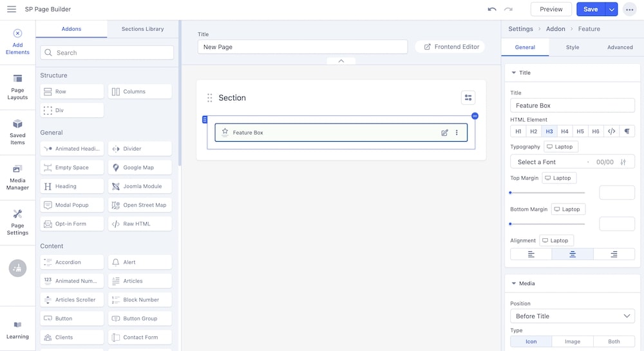Collapse the Title settings section
The width and height of the screenshot is (644, 351).
pyautogui.click(x=514, y=73)
